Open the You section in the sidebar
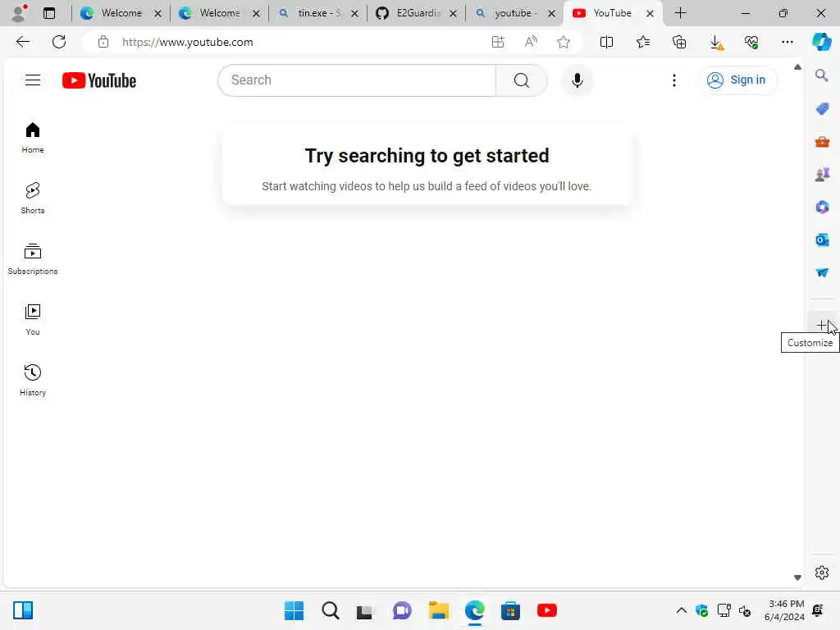Screen dimensions: 840x630 [x=33, y=319]
